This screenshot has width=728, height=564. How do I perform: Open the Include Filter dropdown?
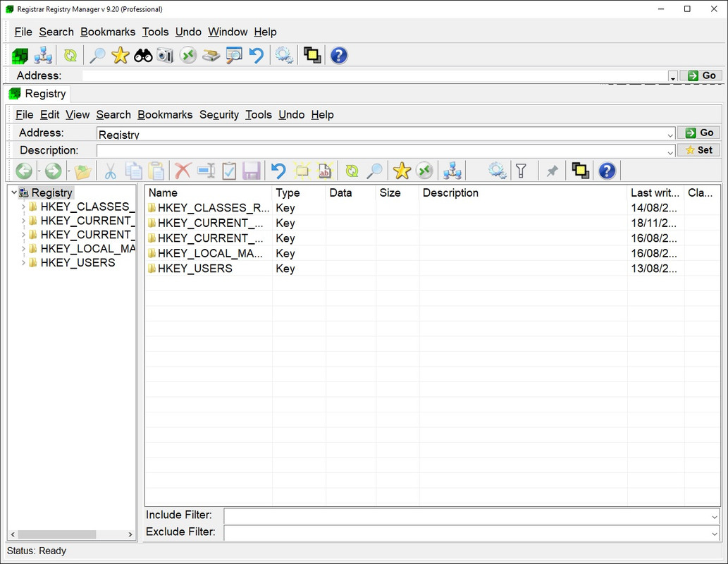point(715,517)
